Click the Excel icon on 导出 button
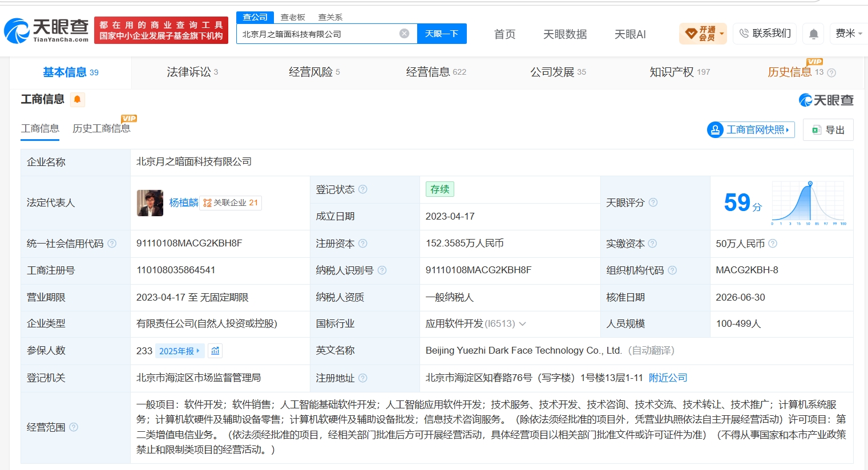 pyautogui.click(x=817, y=130)
